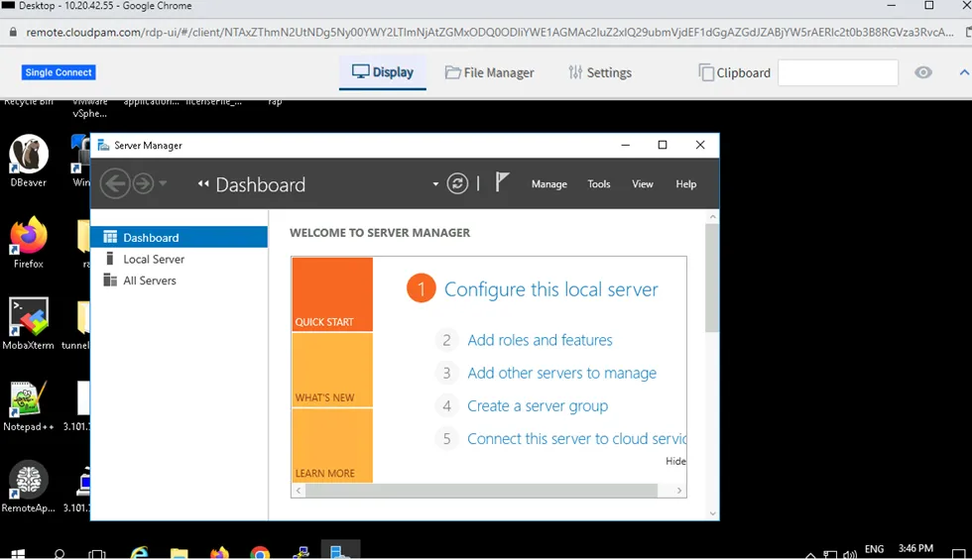Click the network connection taskbar icon
Image resolution: width=972 pixels, height=560 pixels.
point(830,554)
